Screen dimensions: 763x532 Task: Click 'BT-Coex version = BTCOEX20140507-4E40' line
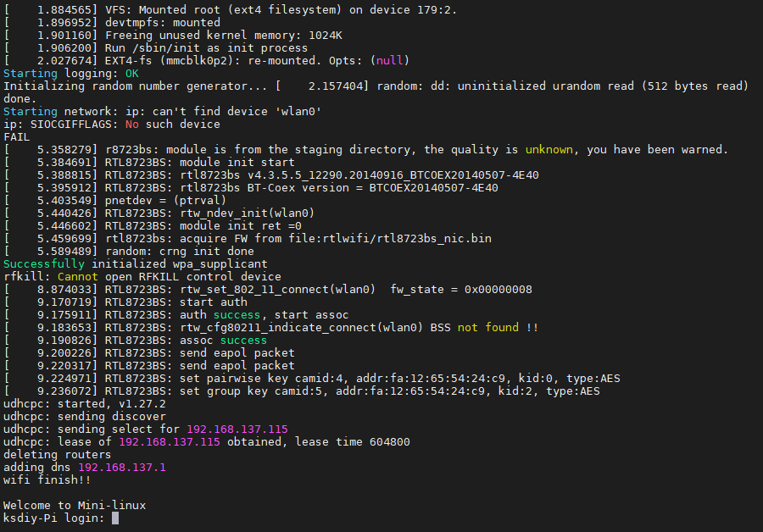click(x=251, y=188)
